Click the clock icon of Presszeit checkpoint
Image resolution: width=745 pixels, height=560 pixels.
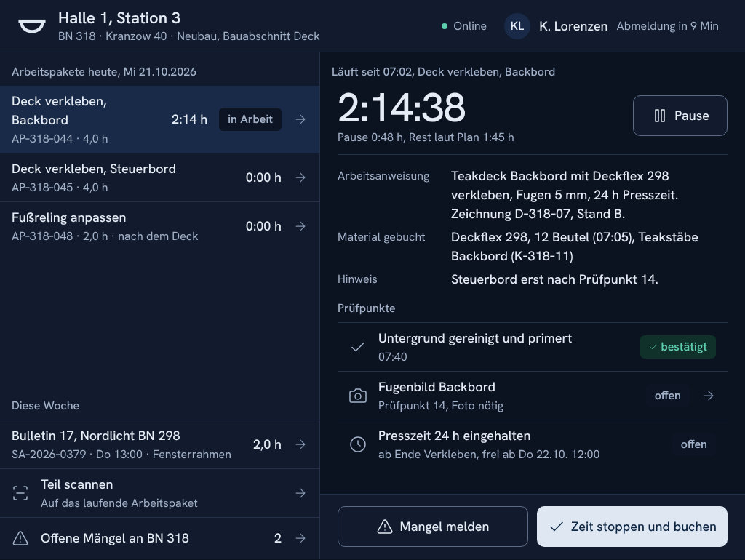click(358, 444)
